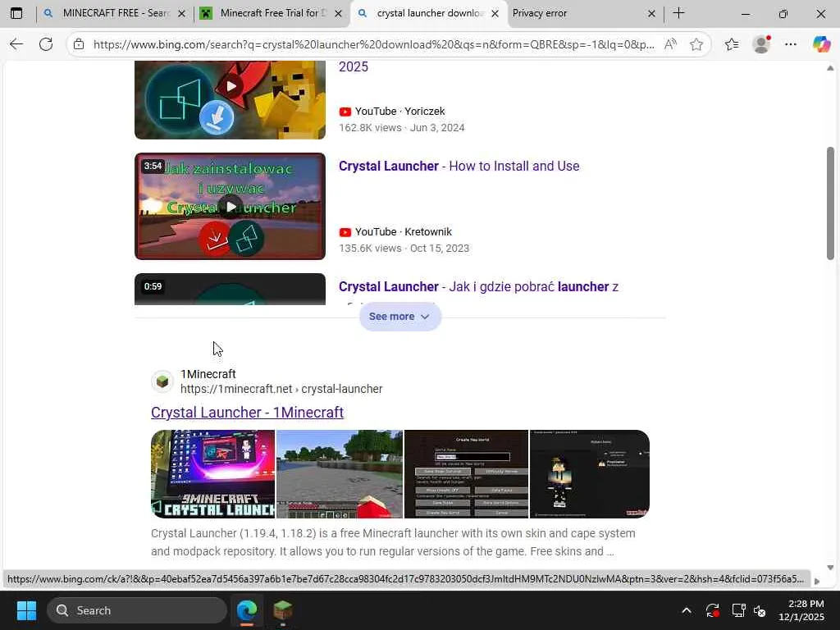Image resolution: width=840 pixels, height=630 pixels.
Task: Open the Create New World screenshot image
Action: pos(466,474)
